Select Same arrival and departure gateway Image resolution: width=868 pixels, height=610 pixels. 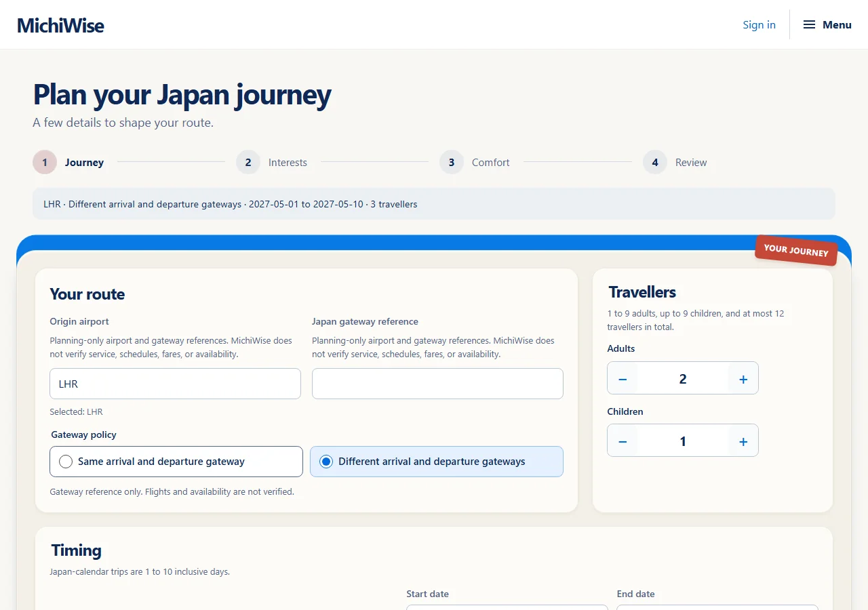(x=176, y=462)
